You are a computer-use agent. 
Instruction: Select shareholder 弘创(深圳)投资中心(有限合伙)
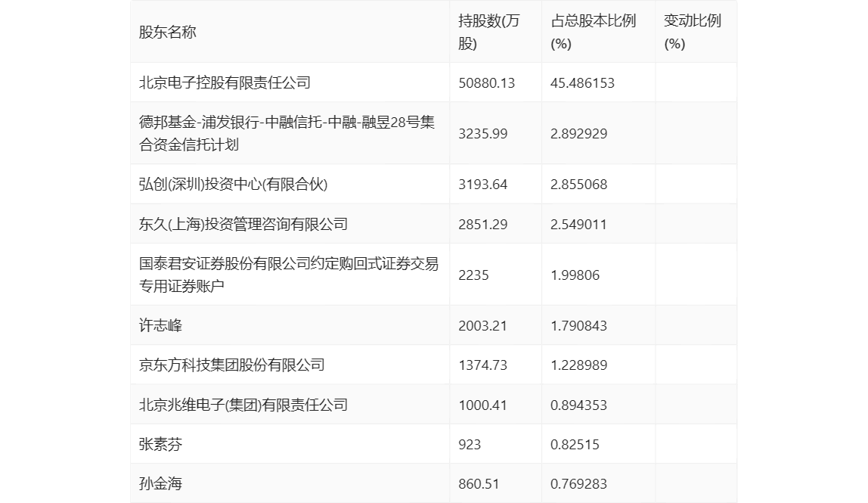233,184
